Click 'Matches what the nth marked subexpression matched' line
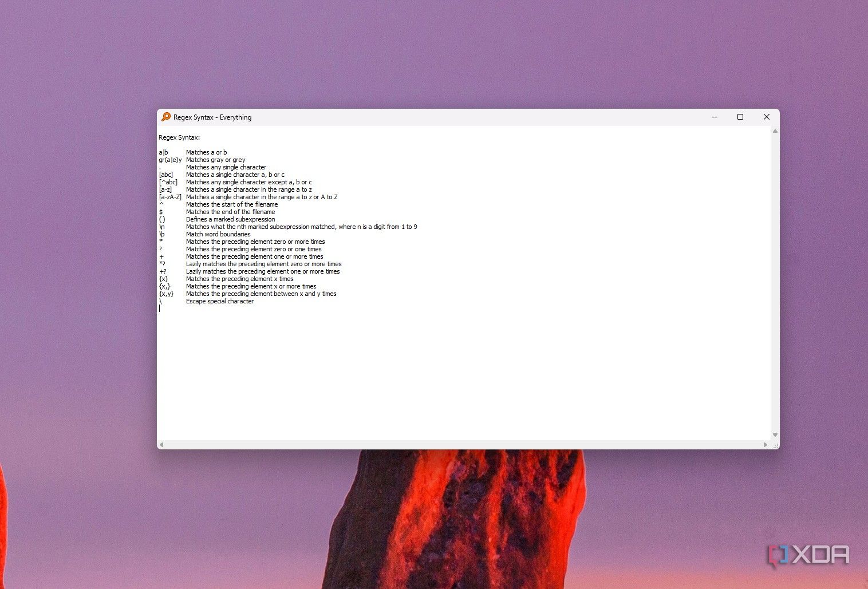 coord(302,227)
